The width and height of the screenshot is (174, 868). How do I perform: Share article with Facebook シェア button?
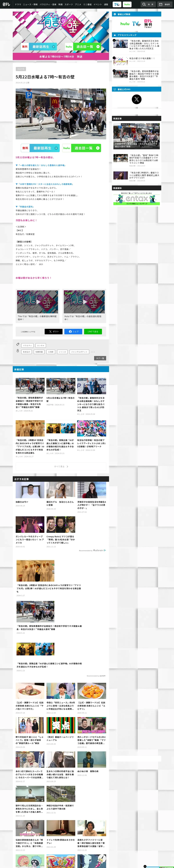click(x=73, y=332)
